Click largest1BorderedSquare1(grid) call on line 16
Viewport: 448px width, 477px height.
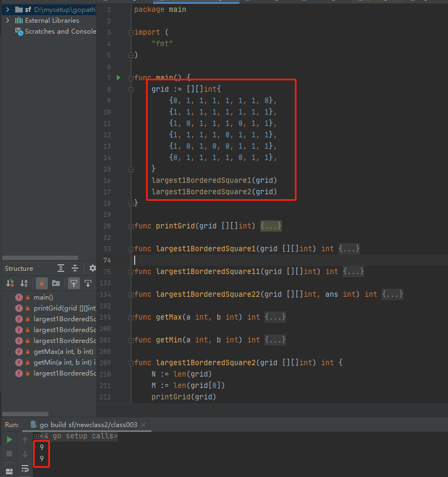pyautogui.click(x=214, y=180)
